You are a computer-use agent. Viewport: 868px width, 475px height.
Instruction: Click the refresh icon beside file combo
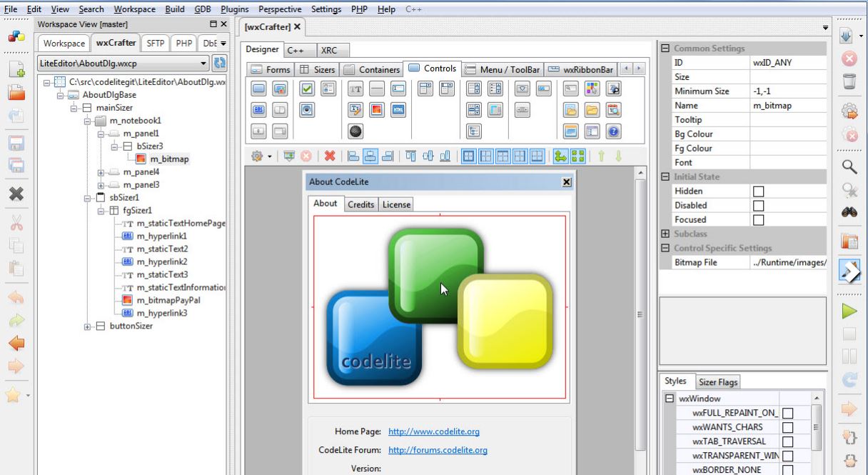(x=220, y=64)
